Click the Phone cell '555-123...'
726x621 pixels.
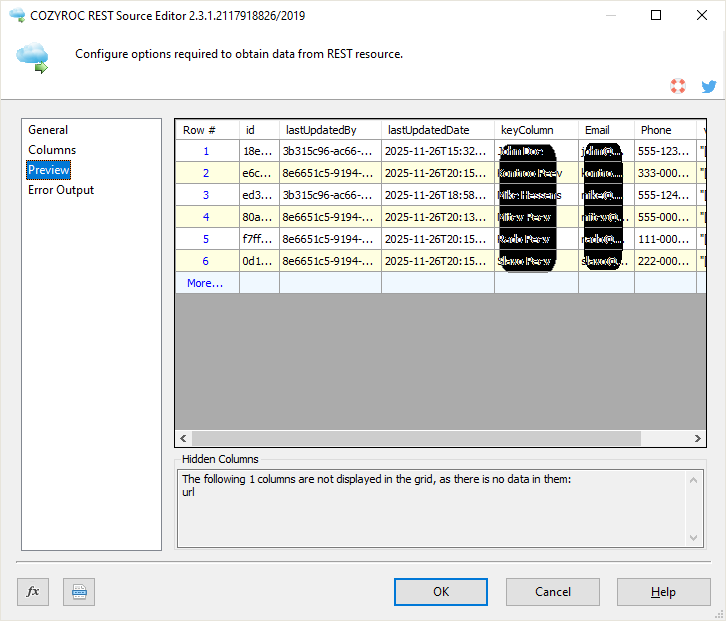(x=665, y=151)
